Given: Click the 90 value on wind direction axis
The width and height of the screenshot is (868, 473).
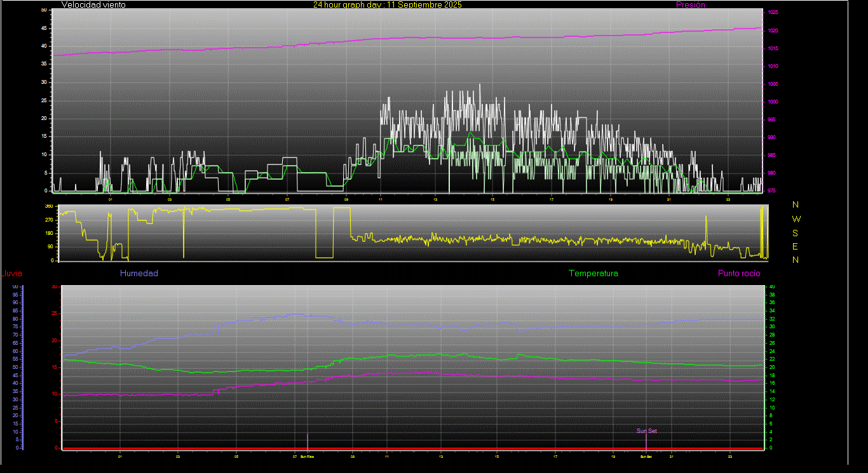Looking at the screenshot, I should point(50,247).
